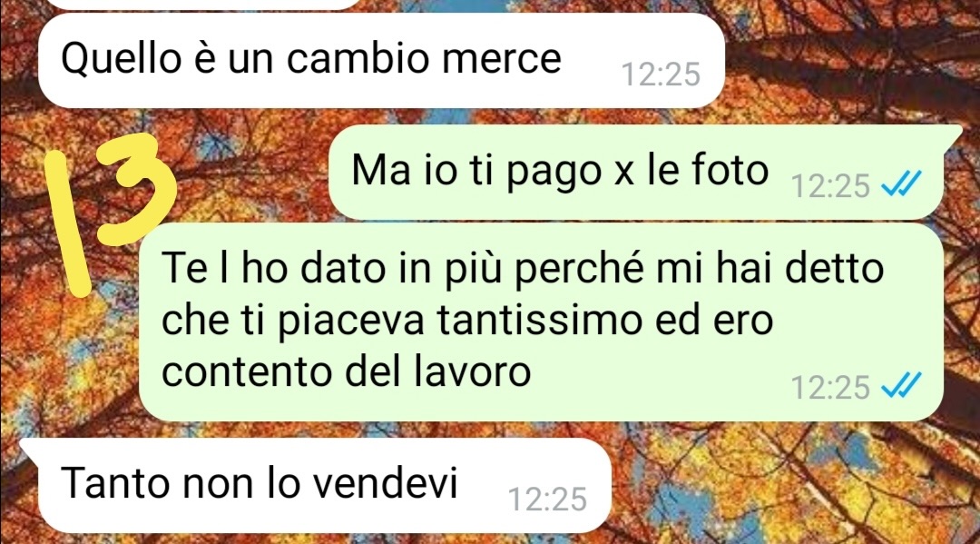Click blue double-check on 'Ma io ti pago' message
980x544 pixels.
[901, 183]
